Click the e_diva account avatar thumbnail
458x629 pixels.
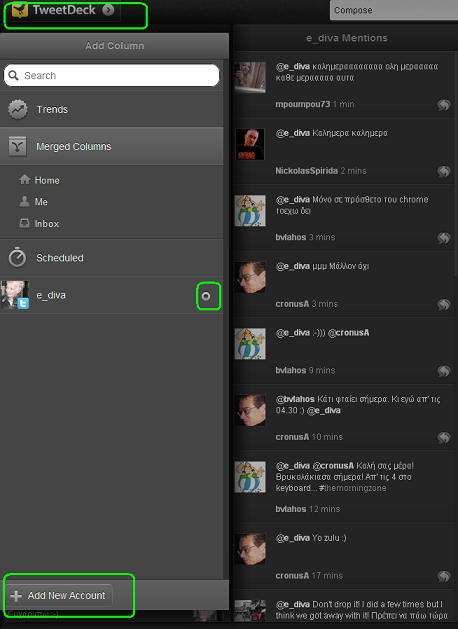tap(15, 295)
